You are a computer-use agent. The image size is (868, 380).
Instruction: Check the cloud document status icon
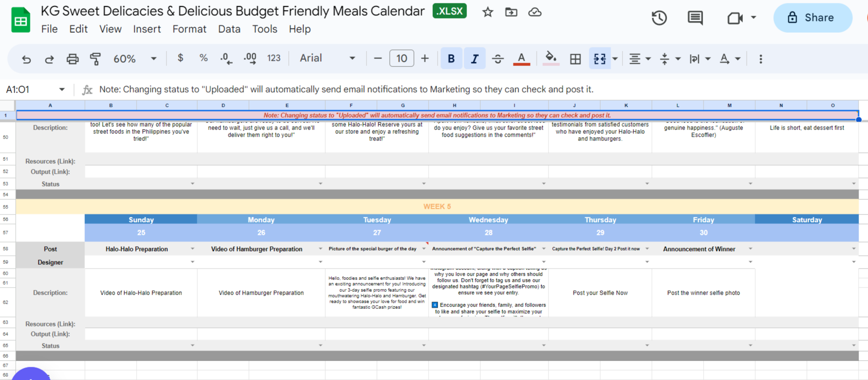(x=535, y=12)
